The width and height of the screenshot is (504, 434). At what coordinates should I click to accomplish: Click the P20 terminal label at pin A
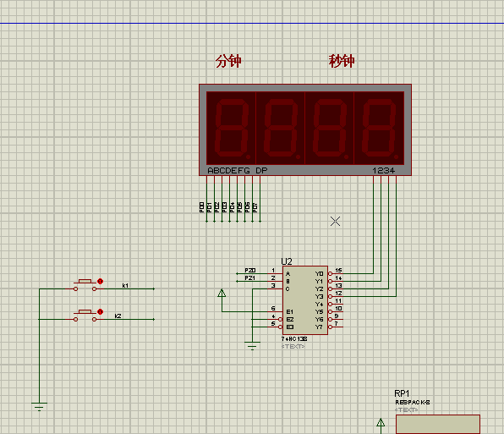point(250,271)
